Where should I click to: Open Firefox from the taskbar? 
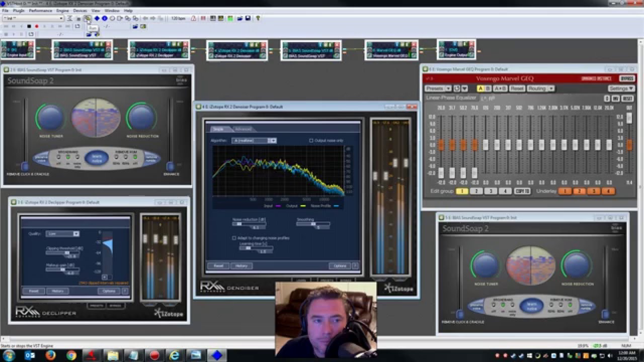coord(50,355)
